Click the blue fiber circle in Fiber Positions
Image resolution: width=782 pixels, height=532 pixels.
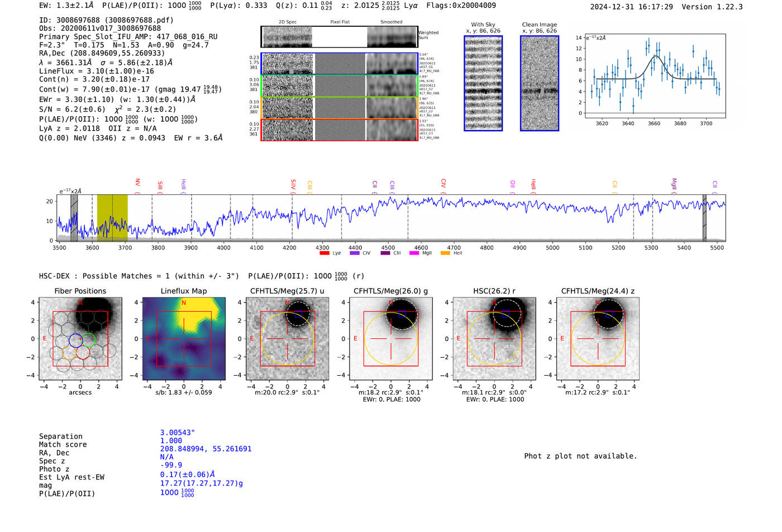coord(75,340)
